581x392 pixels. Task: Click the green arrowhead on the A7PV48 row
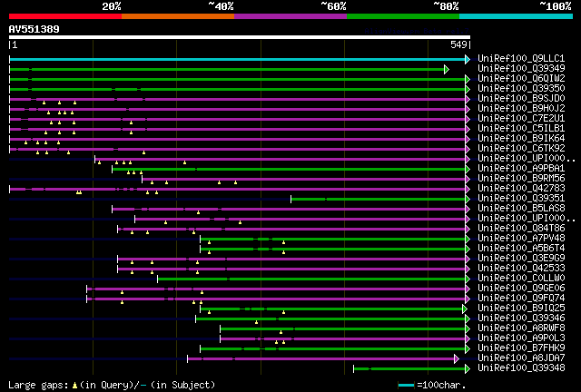pyautogui.click(x=468, y=240)
